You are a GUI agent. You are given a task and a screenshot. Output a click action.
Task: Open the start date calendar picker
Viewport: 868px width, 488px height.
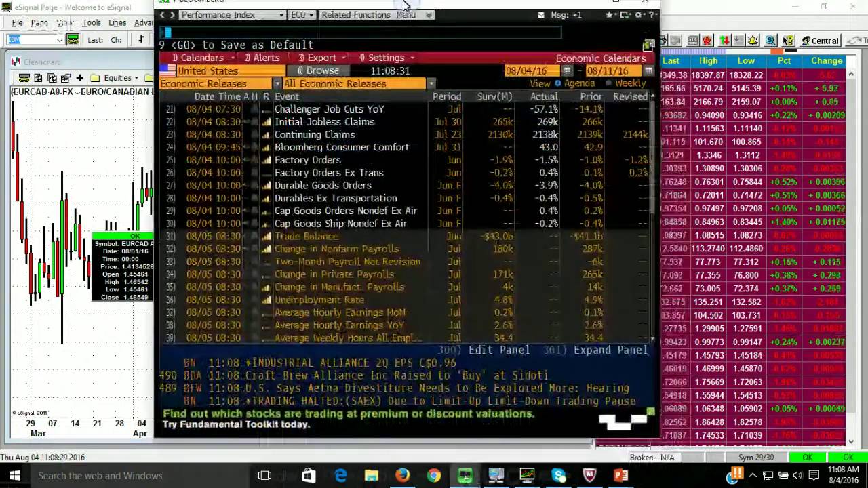tap(567, 70)
